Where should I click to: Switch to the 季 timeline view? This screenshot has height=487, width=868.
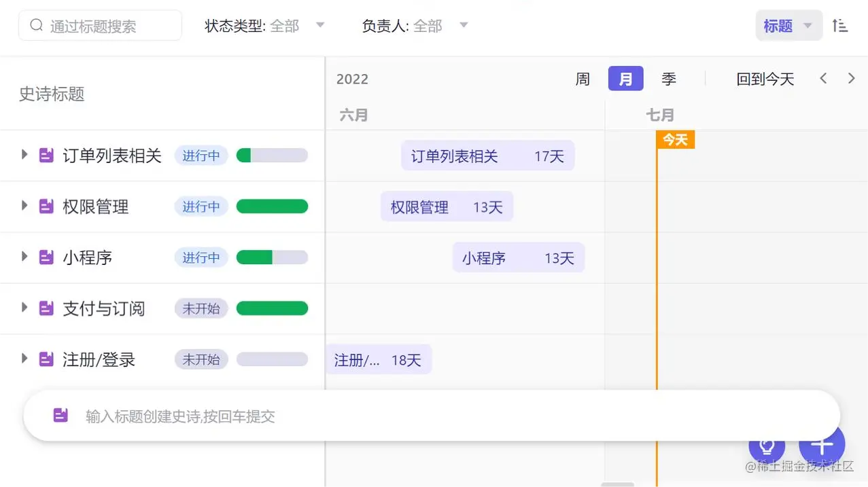(x=669, y=79)
